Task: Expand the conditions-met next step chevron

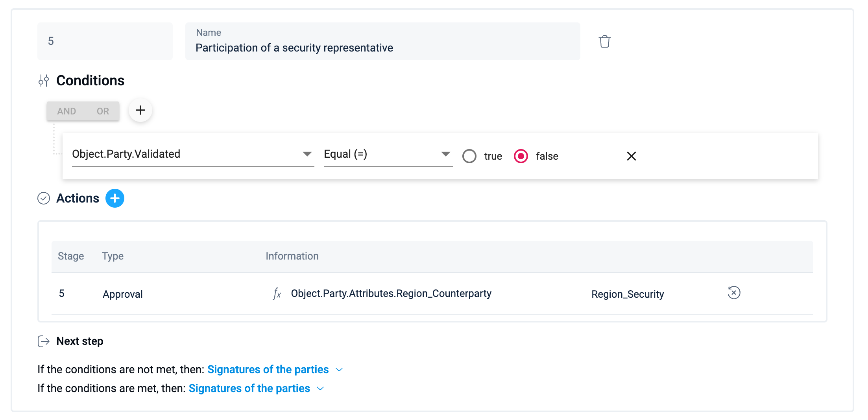Action: pyautogui.click(x=321, y=389)
